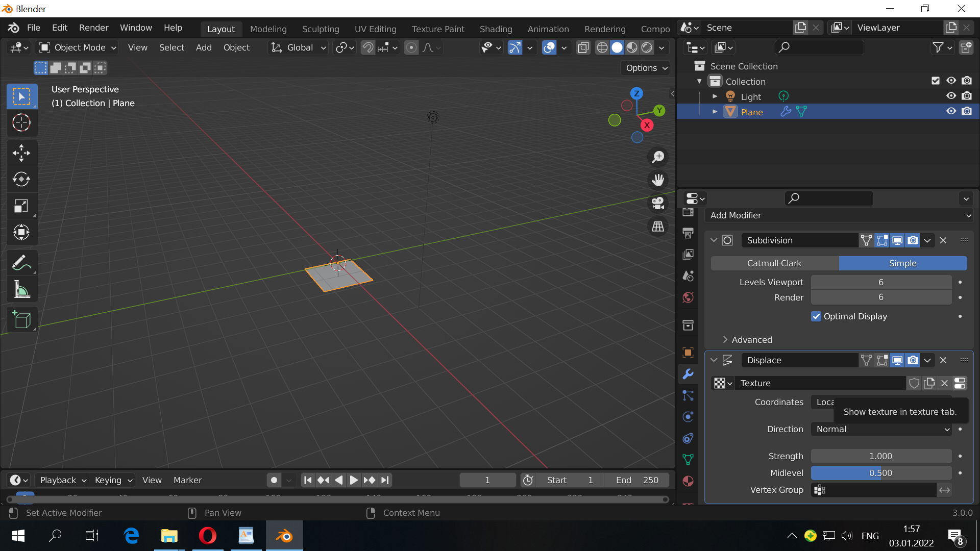Choose the Rotate tool
The height and width of the screenshot is (551, 980).
[x=21, y=179]
